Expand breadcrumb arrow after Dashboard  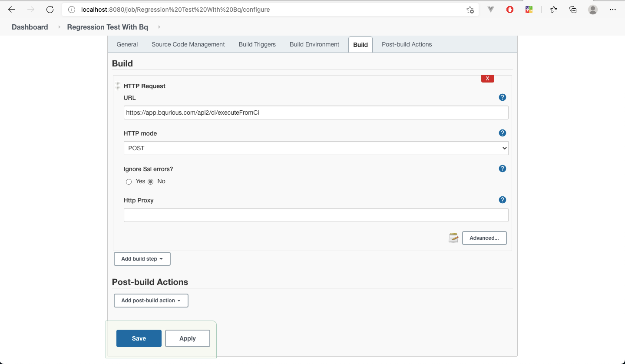tap(59, 27)
